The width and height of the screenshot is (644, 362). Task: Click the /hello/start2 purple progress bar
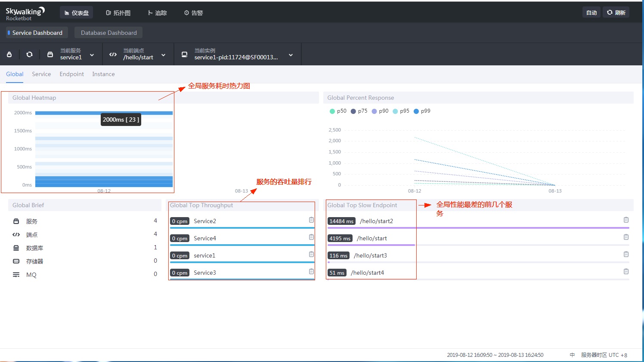click(478, 228)
